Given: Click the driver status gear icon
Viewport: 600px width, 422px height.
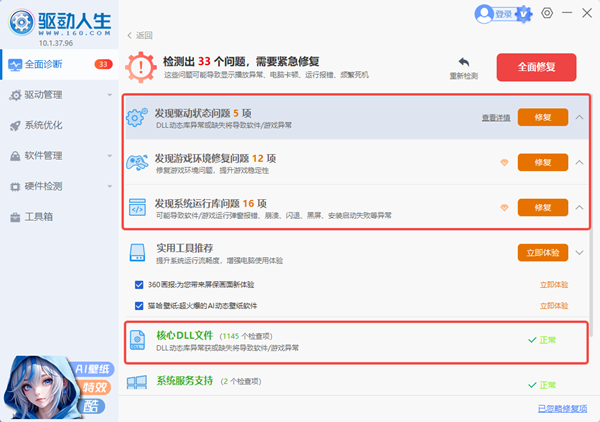Looking at the screenshot, I should click(136, 117).
